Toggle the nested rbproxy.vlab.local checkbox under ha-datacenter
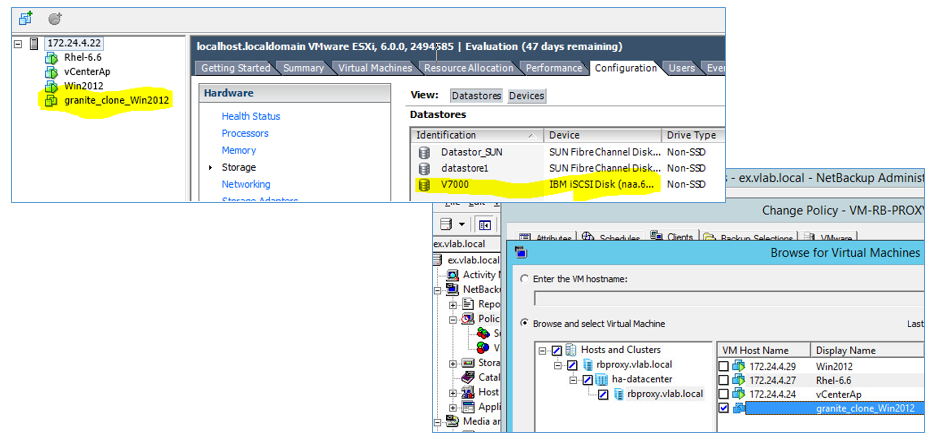This screenshot has height=441, width=938. click(603, 394)
